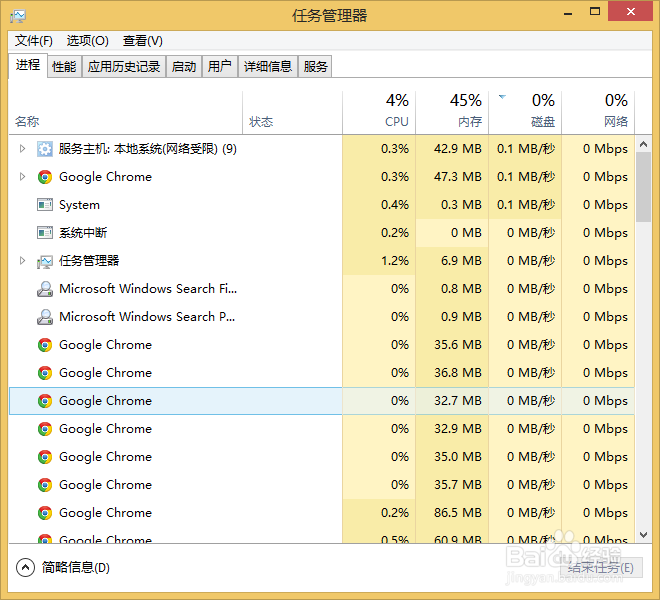Viewport: 660px width, 600px height.
Task: Click the 服务主机 本地系统 gear icon
Action: (x=45, y=149)
